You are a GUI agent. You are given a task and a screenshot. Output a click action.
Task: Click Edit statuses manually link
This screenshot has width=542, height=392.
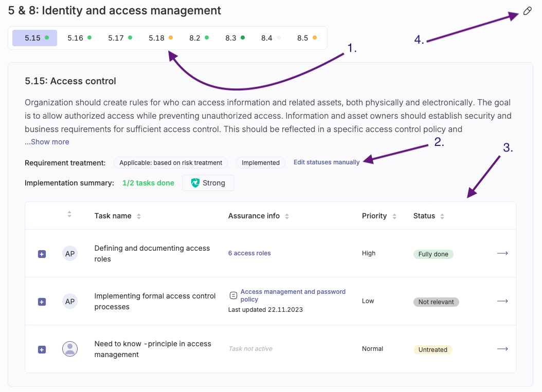(x=327, y=162)
